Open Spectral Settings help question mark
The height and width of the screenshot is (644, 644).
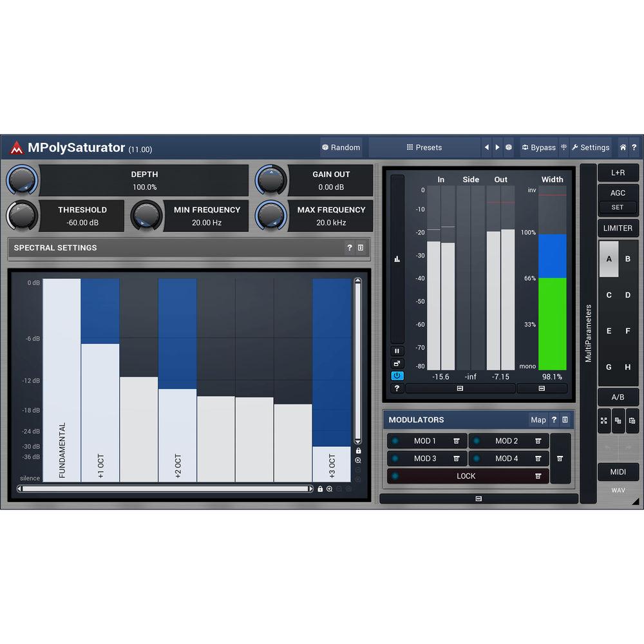coord(349,248)
